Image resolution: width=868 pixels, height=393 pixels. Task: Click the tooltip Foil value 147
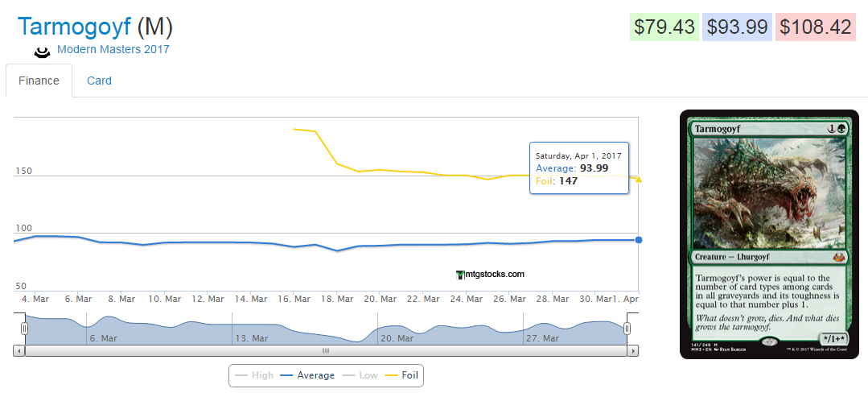[569, 180]
